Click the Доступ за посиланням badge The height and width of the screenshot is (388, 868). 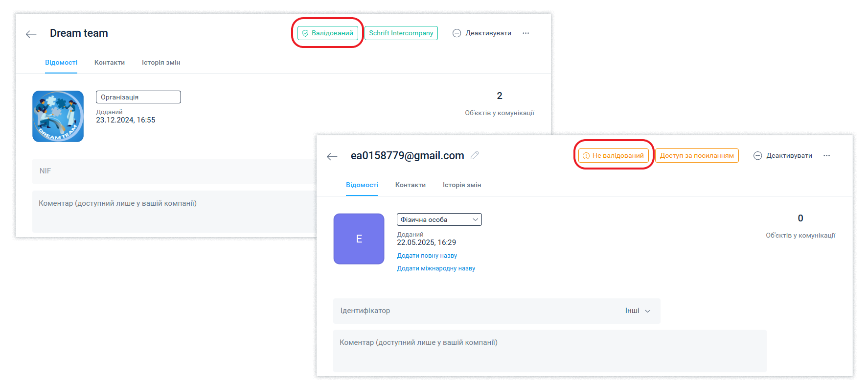coord(696,156)
